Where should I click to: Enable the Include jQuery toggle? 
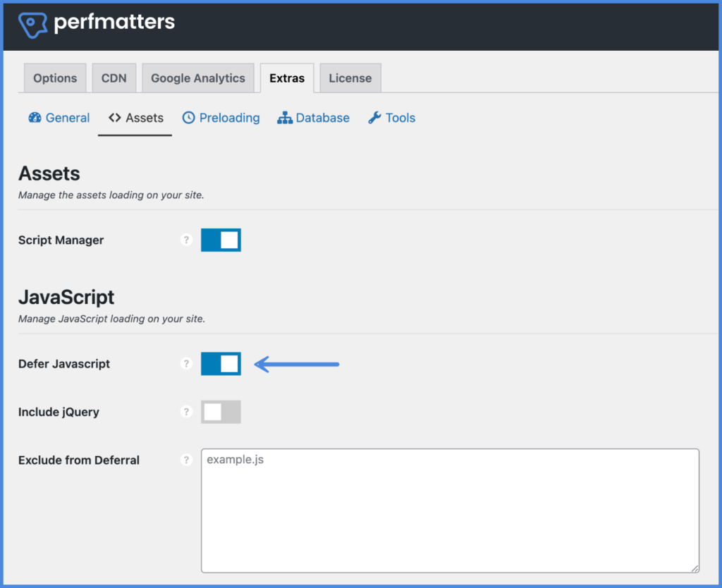click(221, 412)
